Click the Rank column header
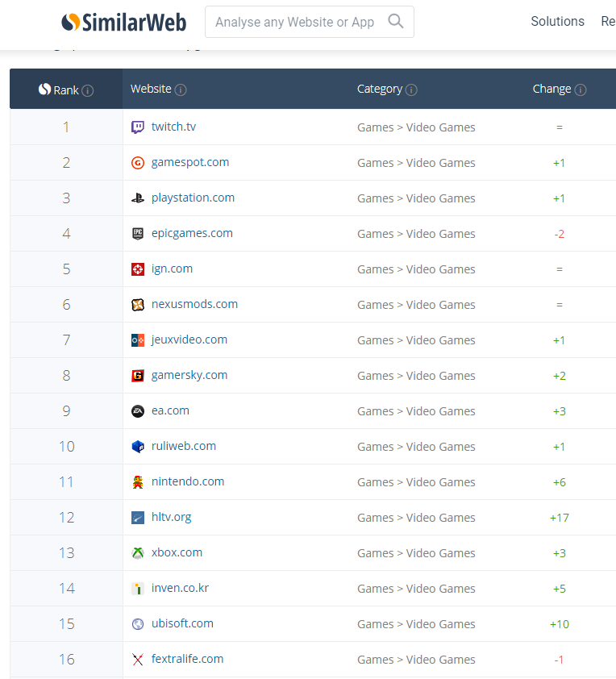Image resolution: width=616 pixels, height=679 pixels. pos(66,90)
